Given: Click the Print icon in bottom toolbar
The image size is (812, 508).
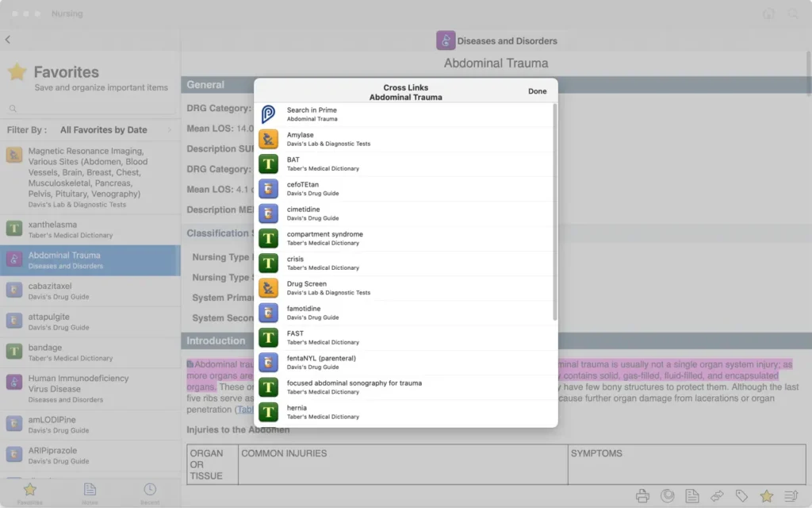Looking at the screenshot, I should [x=642, y=496].
